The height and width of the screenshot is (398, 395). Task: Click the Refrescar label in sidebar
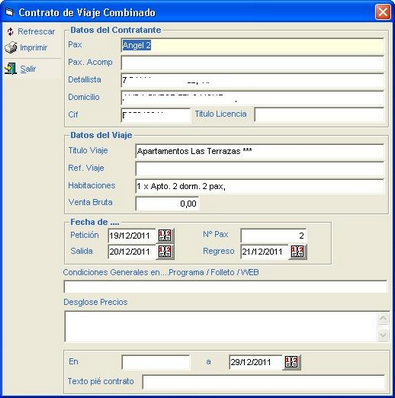click(x=36, y=32)
